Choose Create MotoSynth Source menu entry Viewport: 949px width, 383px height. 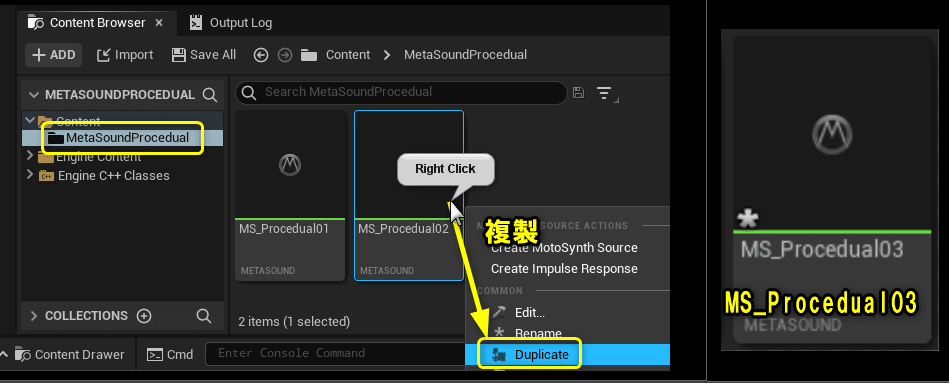tap(564, 248)
